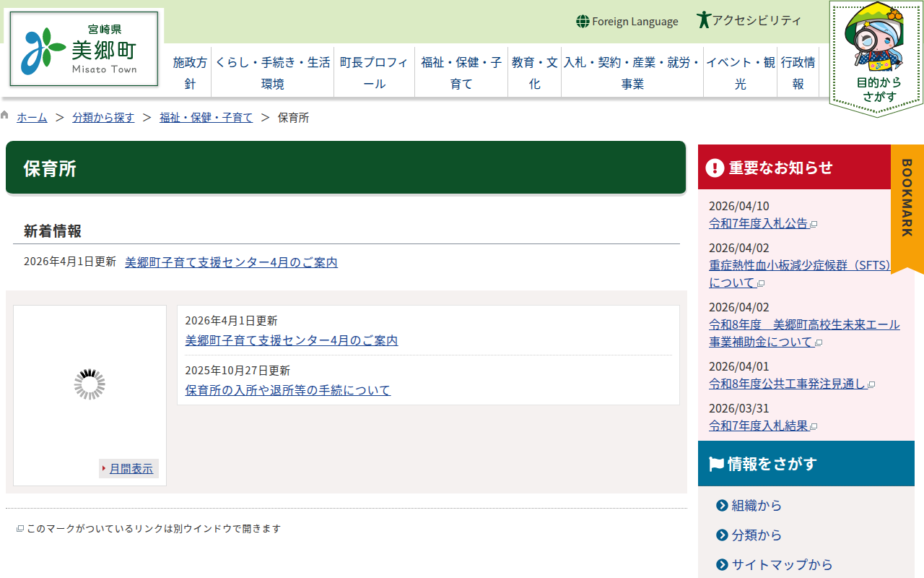Click the arrow icon beside サイトマップから
This screenshot has width=924, height=578.
(x=722, y=565)
